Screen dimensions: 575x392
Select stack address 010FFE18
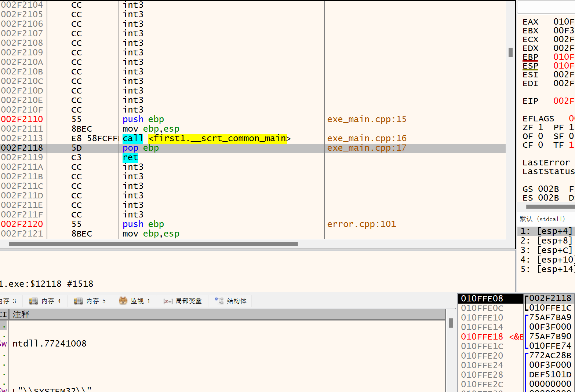[482, 337]
